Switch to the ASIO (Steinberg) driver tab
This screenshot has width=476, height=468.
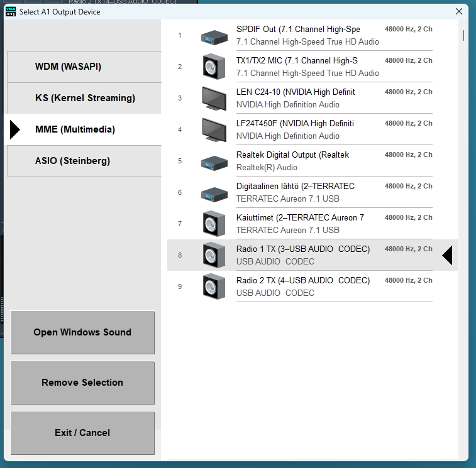coord(84,161)
